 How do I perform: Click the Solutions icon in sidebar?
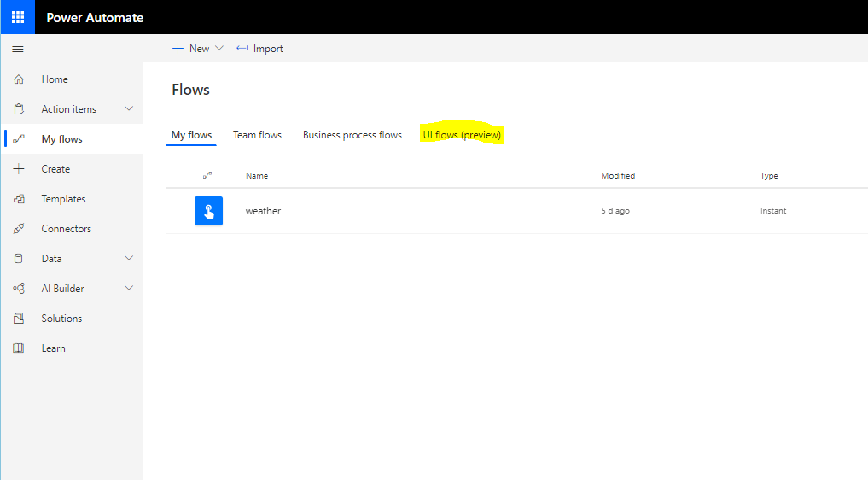19,319
